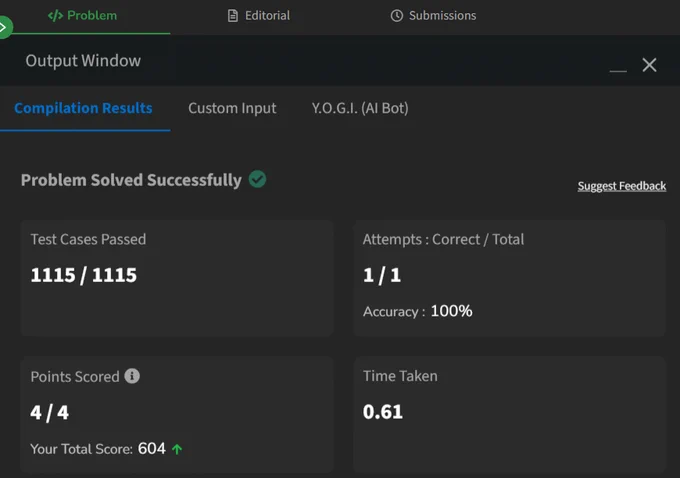Minimize the Output Window panel
This screenshot has width=680, height=478.
[618, 71]
